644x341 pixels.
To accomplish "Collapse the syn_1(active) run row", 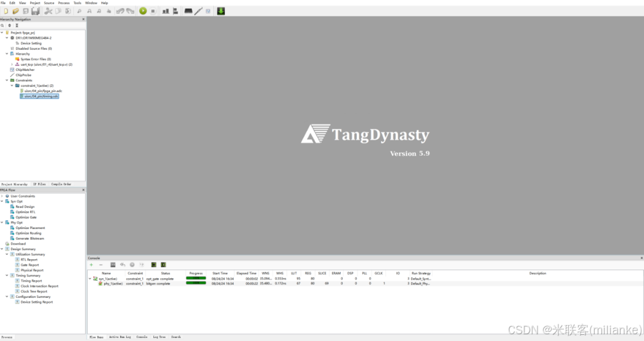I will pyautogui.click(x=90, y=279).
